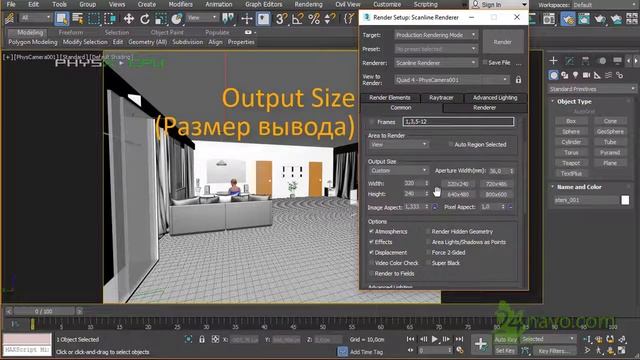Open the Target render mode dropdown
The image size is (640, 360).
[436, 35]
